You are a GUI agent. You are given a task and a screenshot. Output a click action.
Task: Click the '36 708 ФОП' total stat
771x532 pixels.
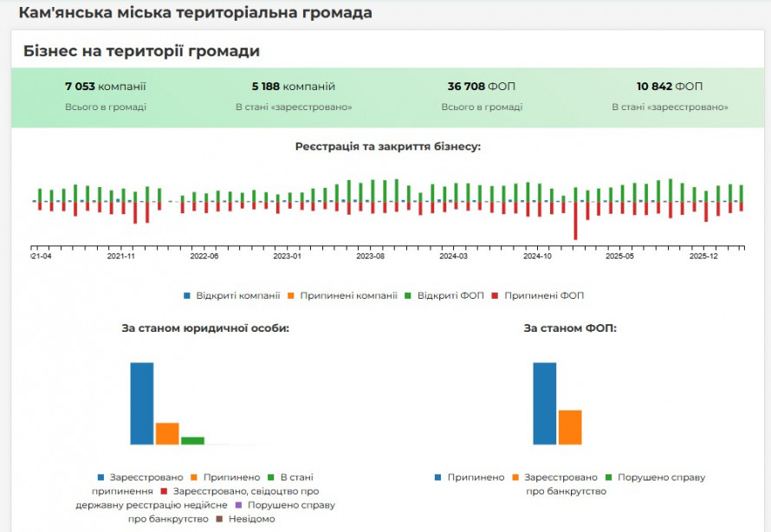(482, 87)
